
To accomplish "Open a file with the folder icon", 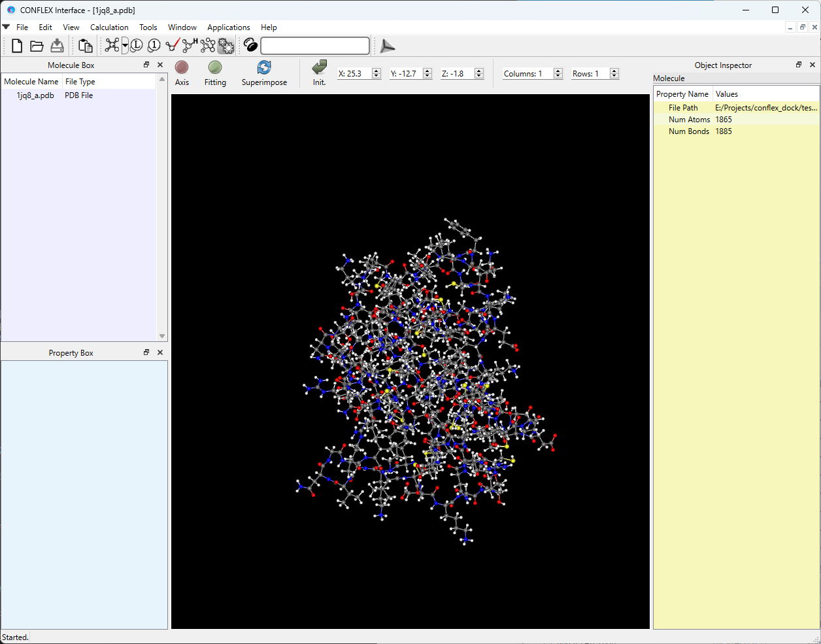I will point(37,46).
